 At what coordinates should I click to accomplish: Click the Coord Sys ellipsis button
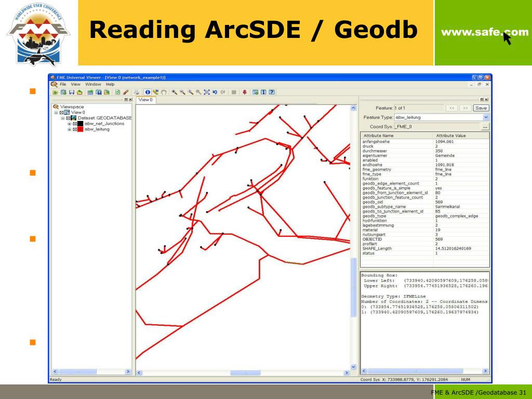pos(485,127)
